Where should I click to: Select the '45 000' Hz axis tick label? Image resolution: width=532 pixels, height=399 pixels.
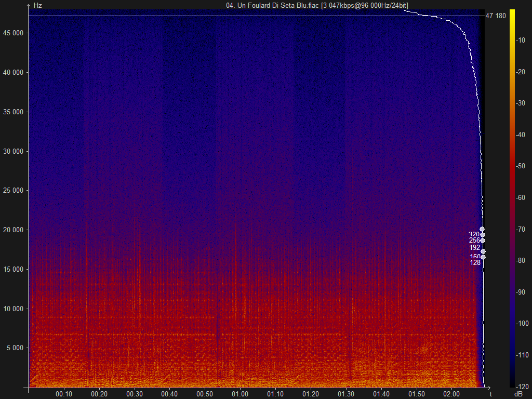tap(13, 33)
